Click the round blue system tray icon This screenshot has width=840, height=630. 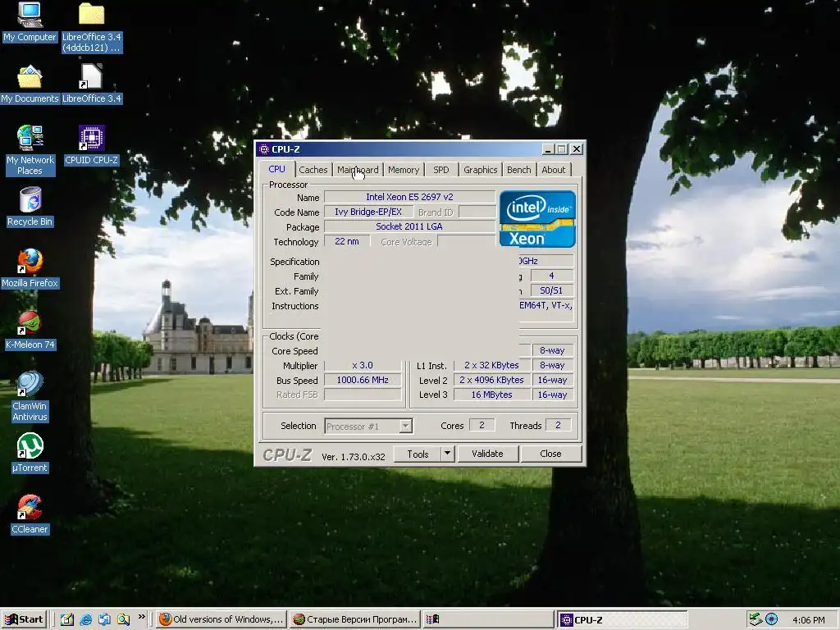771,619
